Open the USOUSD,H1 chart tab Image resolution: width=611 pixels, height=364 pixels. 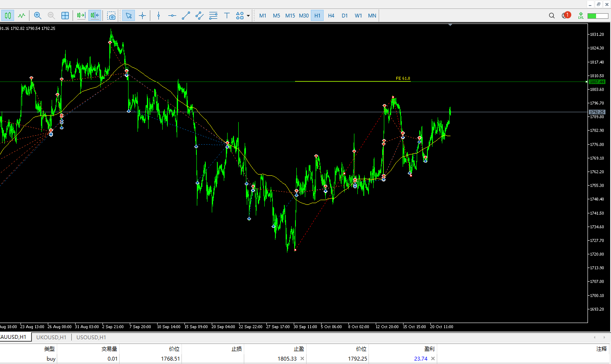click(91, 337)
